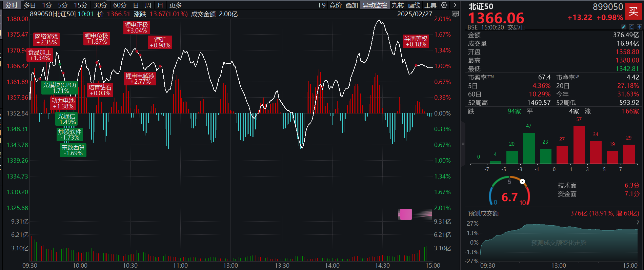The height and width of the screenshot is (270, 644).
Task: Click 光模块(CPO) -1.71% tag
Action: tap(60, 88)
